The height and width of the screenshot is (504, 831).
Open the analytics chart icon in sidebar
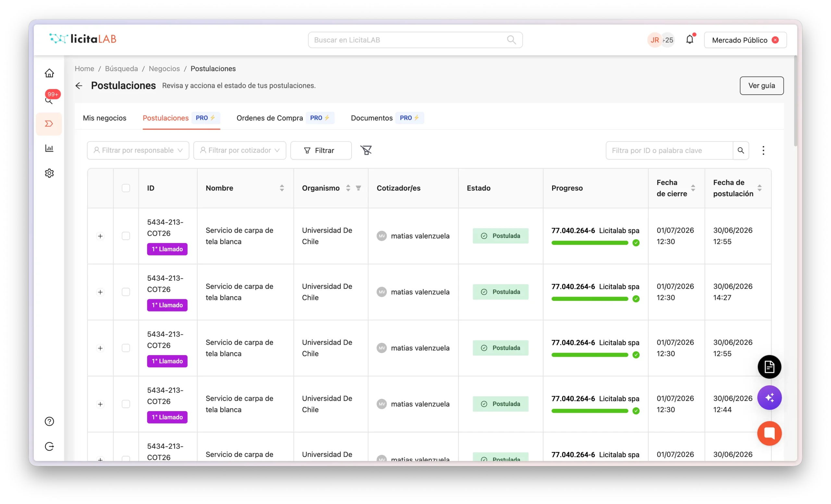pos(49,148)
